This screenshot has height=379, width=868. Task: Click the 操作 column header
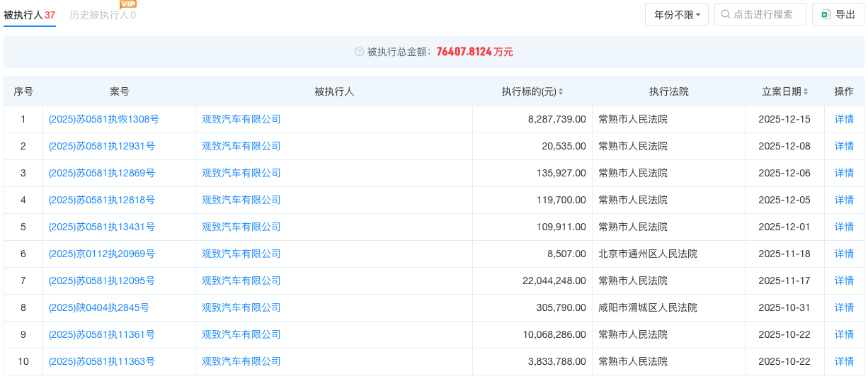click(844, 91)
